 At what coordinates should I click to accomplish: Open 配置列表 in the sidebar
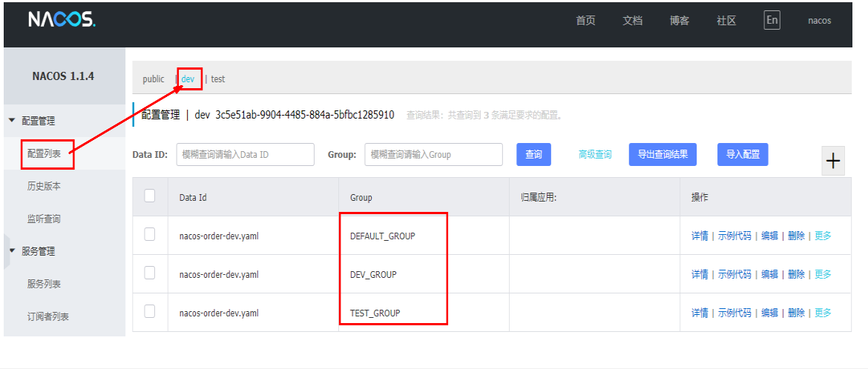(x=44, y=154)
